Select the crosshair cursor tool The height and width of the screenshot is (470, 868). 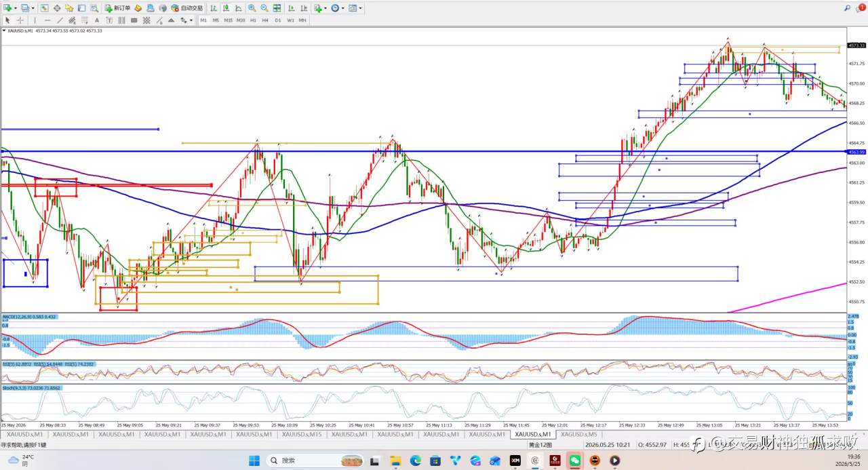point(20,20)
